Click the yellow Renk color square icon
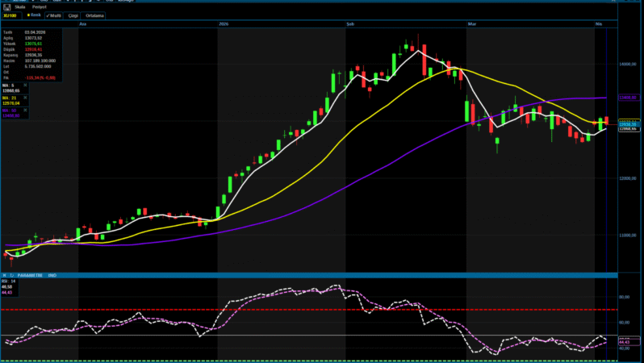The height and width of the screenshot is (363, 644). [29, 15]
